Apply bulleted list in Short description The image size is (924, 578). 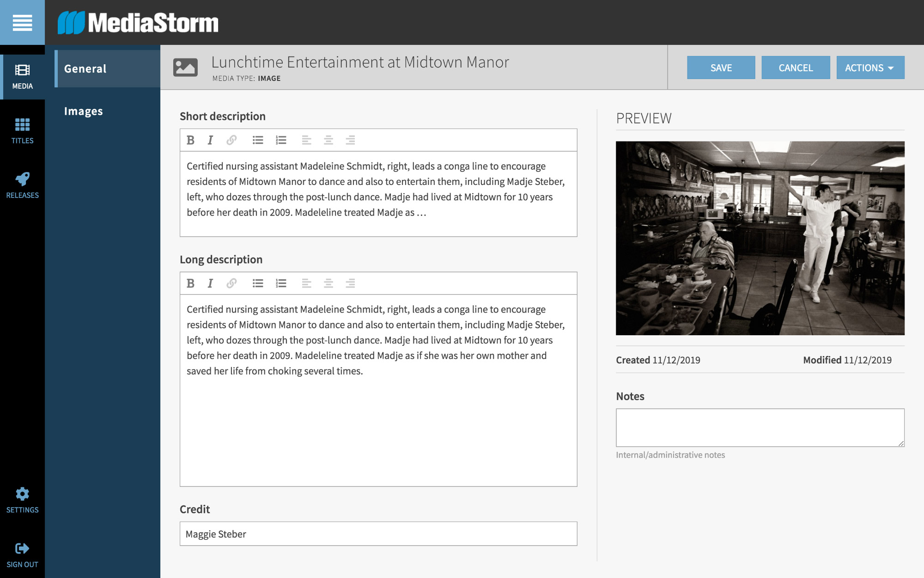[258, 140]
